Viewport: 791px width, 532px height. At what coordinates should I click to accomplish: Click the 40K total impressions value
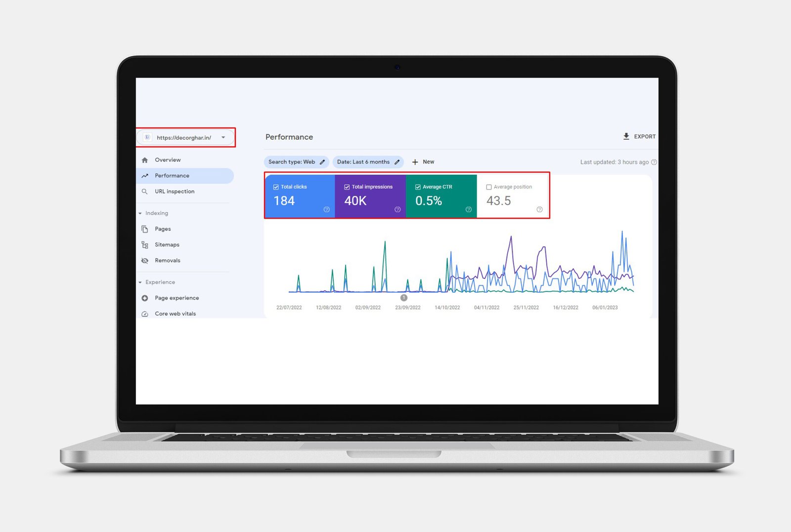click(x=355, y=201)
